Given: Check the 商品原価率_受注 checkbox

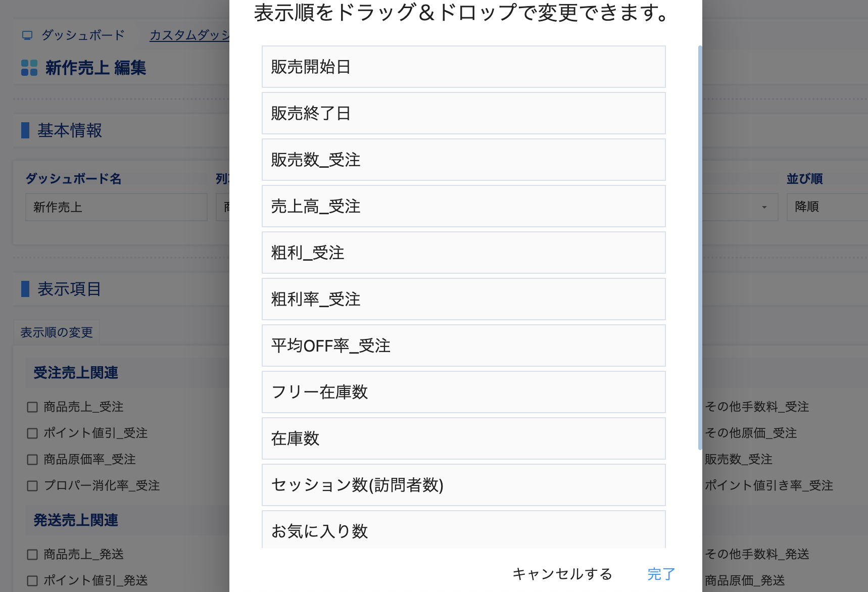Looking at the screenshot, I should click(32, 460).
